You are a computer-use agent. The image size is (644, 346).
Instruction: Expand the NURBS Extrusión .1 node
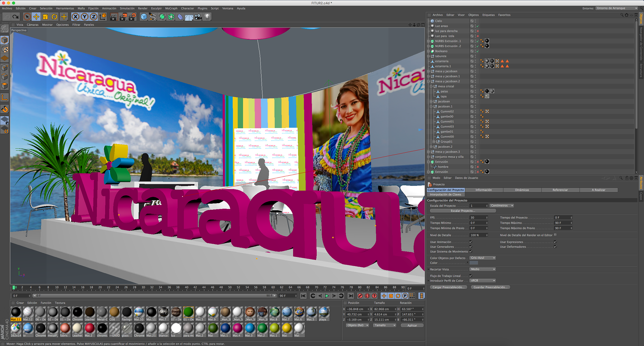pos(428,41)
